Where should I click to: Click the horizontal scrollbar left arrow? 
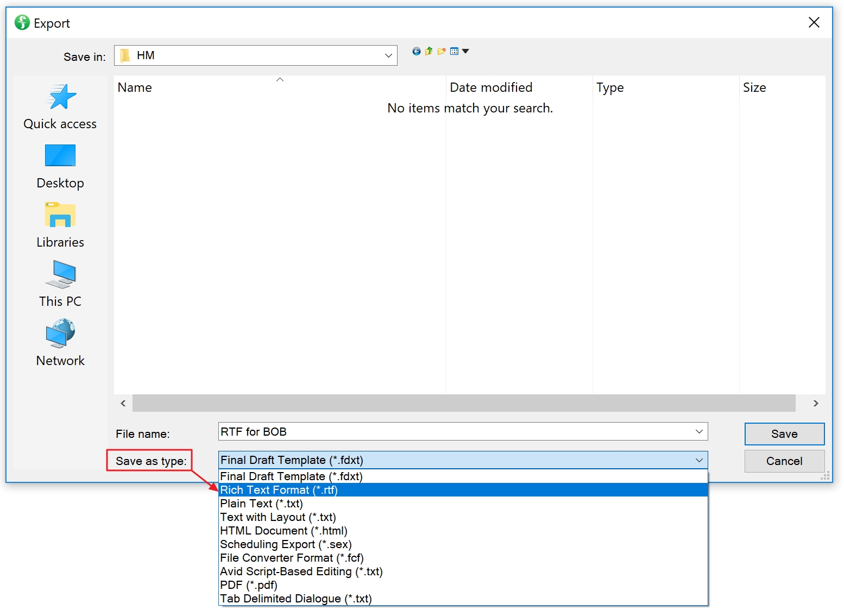point(123,403)
